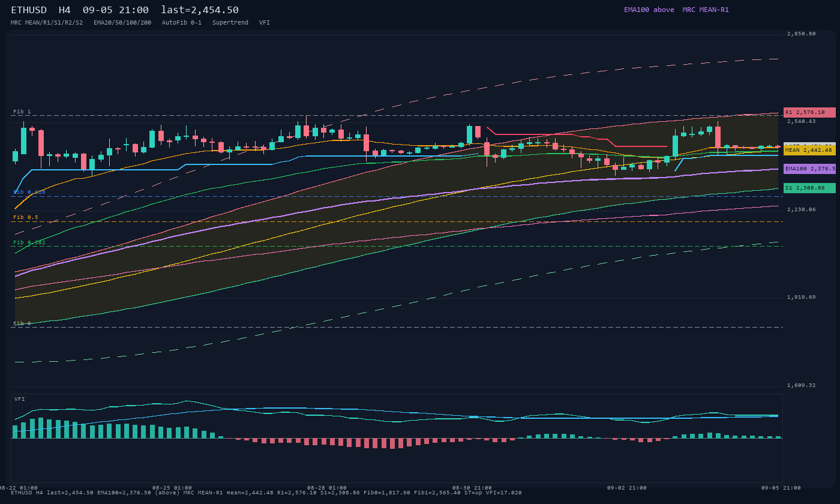Select the AutoFib 0-1 indicator legend

(182, 23)
